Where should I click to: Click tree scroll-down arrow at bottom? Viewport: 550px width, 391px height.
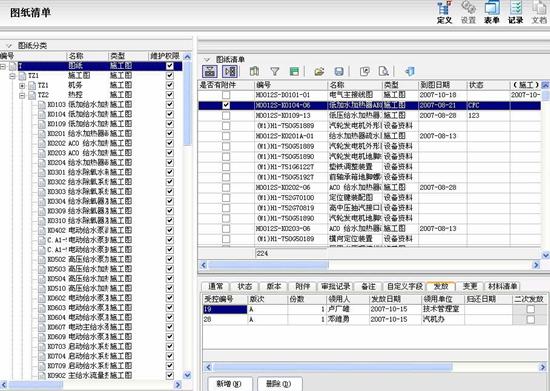(x=188, y=375)
